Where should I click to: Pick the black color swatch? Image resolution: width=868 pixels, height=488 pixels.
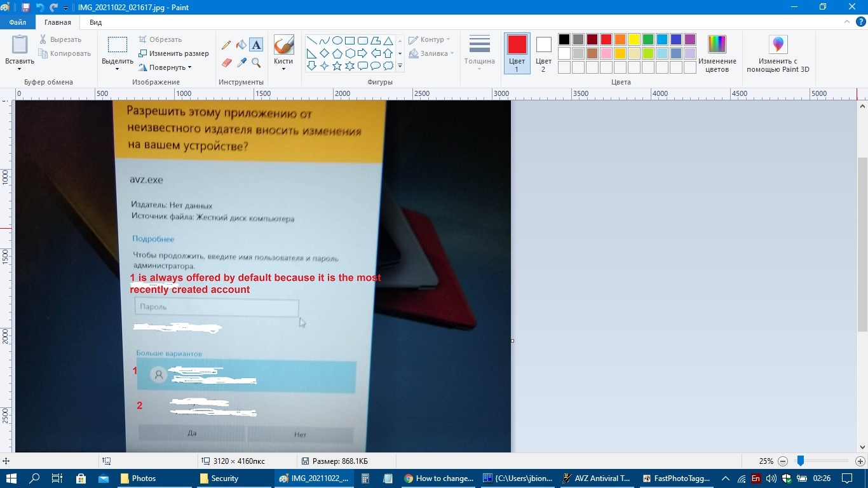tap(564, 39)
